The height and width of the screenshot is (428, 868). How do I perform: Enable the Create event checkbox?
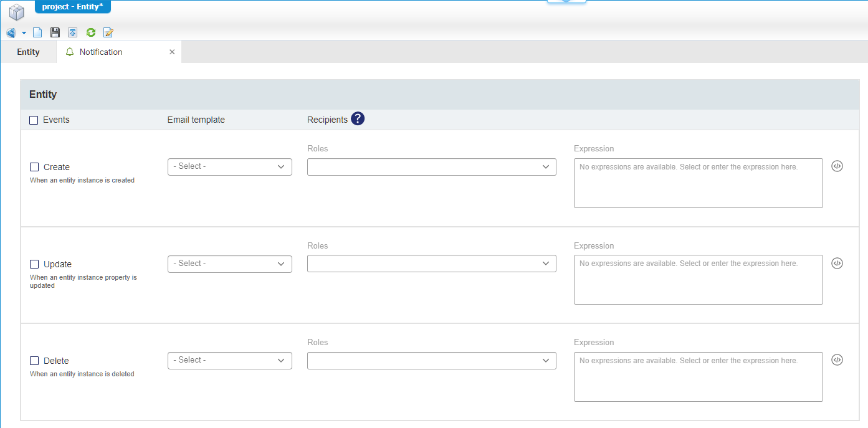click(34, 167)
